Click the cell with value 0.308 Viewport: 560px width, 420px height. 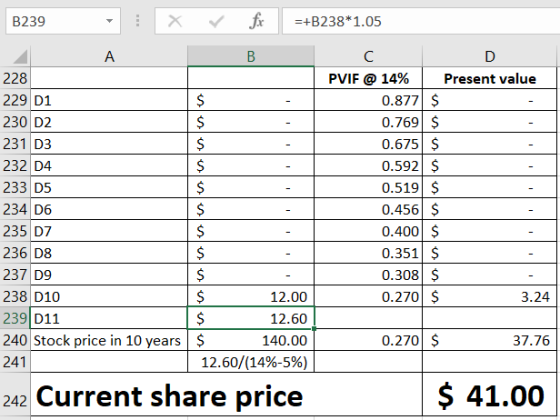[x=368, y=275]
